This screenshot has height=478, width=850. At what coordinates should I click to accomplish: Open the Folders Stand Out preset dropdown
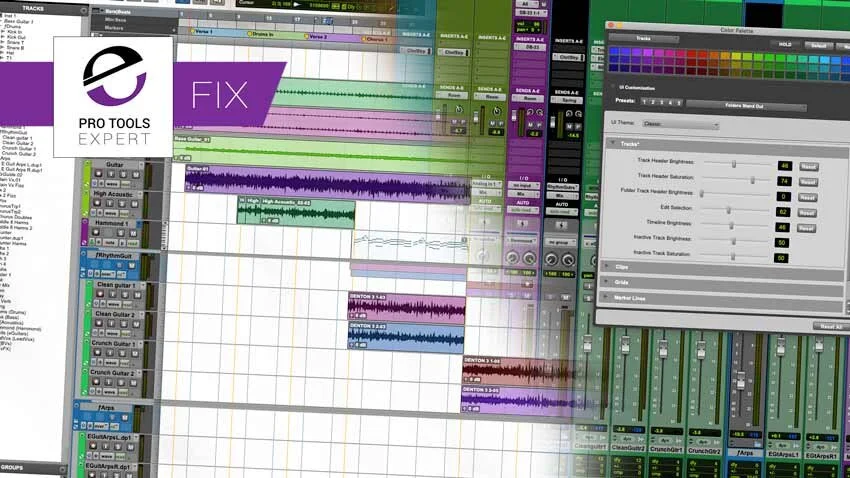pos(746,106)
